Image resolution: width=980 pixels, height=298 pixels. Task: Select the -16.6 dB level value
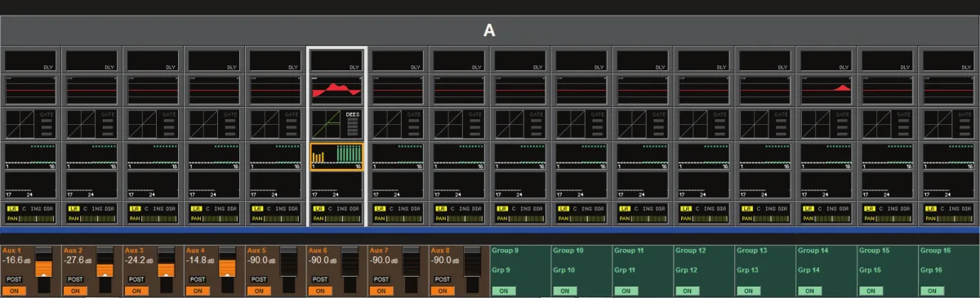16,260
